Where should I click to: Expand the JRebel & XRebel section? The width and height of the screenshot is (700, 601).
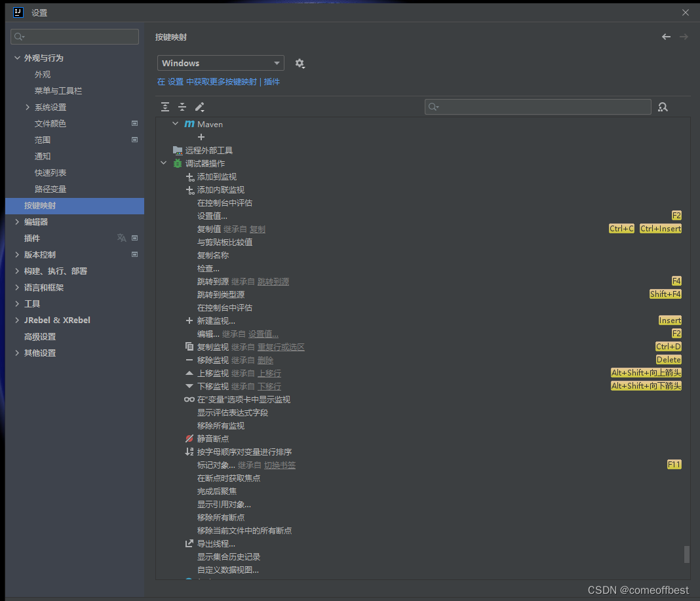17,320
